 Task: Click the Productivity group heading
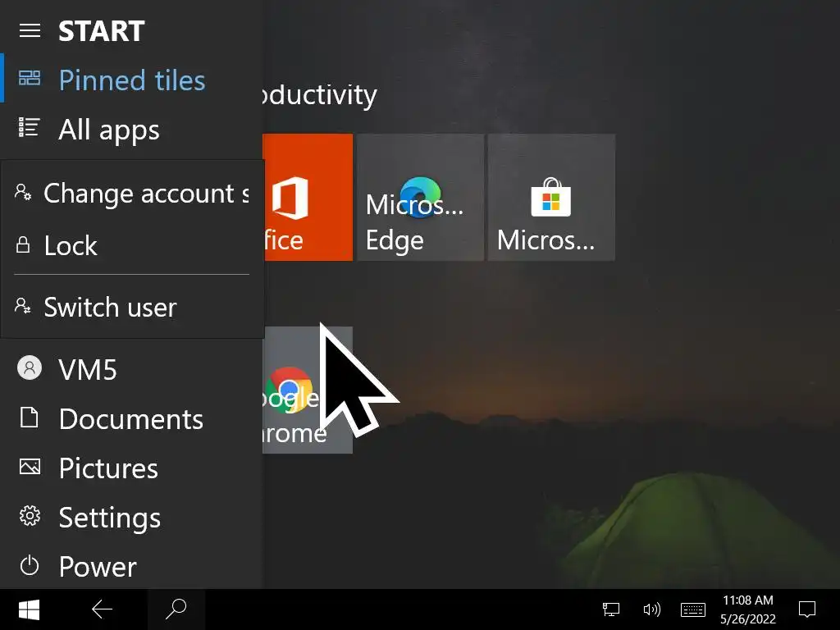(320, 95)
